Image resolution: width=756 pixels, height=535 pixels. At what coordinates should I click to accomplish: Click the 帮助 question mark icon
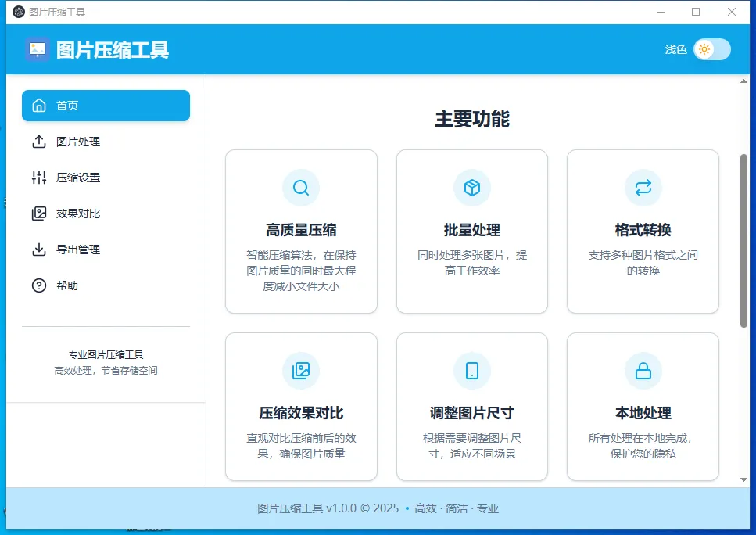pos(38,285)
